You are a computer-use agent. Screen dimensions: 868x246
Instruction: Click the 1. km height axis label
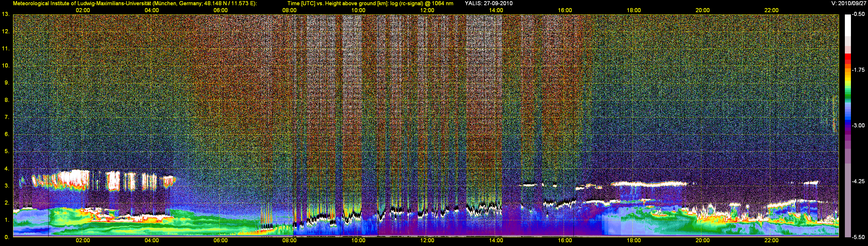(7, 220)
